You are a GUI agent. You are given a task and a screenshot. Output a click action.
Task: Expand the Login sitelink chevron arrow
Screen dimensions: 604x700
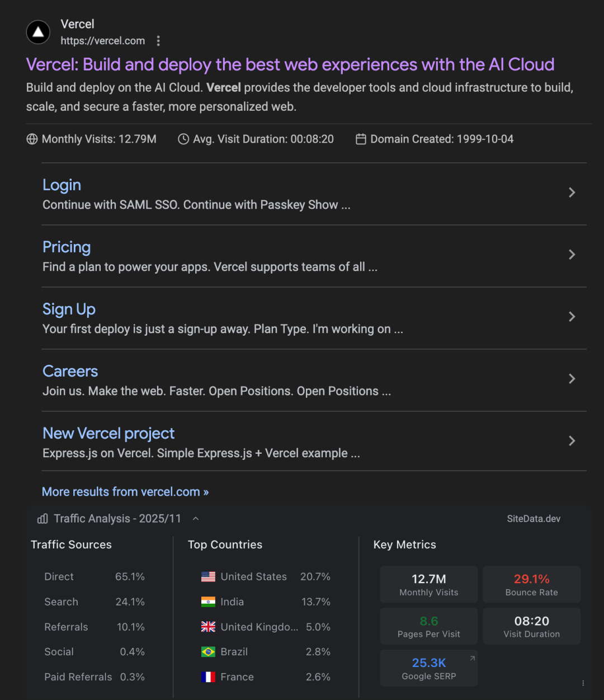572,192
